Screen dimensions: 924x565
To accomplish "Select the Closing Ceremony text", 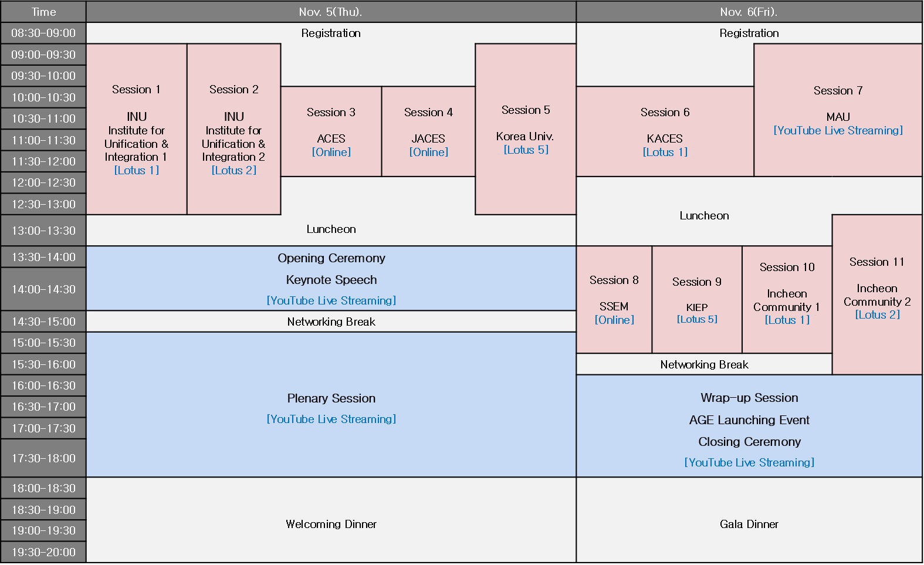I will click(x=749, y=442).
